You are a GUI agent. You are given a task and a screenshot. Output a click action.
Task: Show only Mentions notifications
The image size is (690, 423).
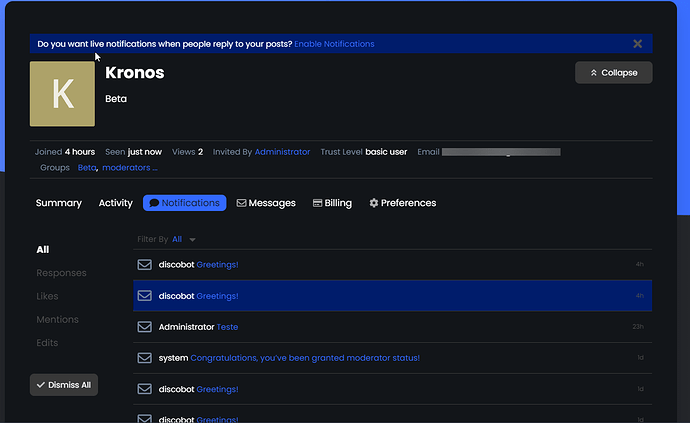pos(57,320)
